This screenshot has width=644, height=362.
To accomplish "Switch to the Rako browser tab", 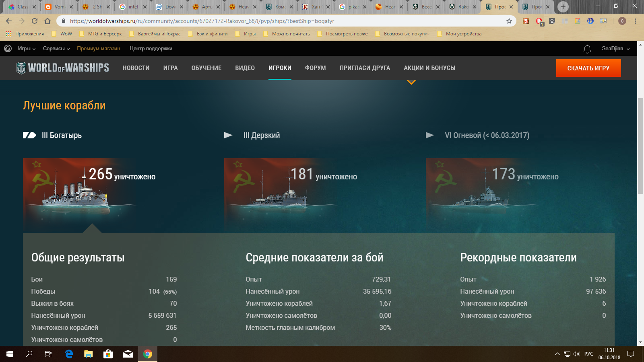I will click(x=462, y=7).
